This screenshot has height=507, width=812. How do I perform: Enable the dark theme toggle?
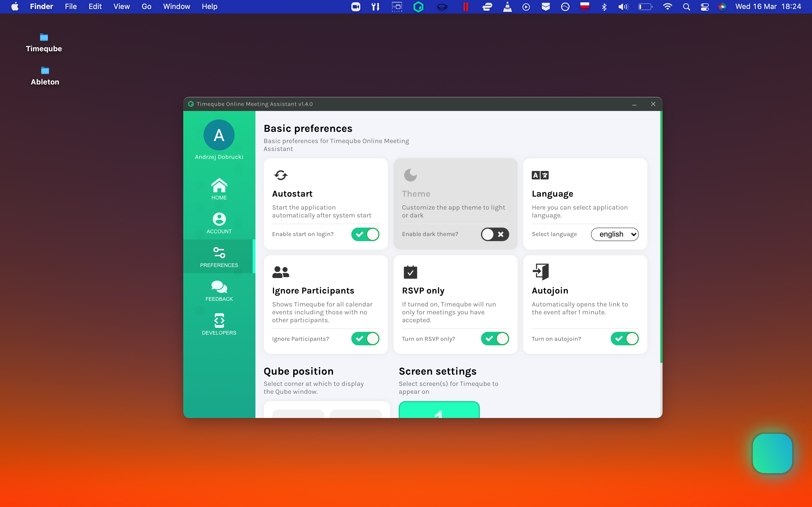tap(495, 234)
